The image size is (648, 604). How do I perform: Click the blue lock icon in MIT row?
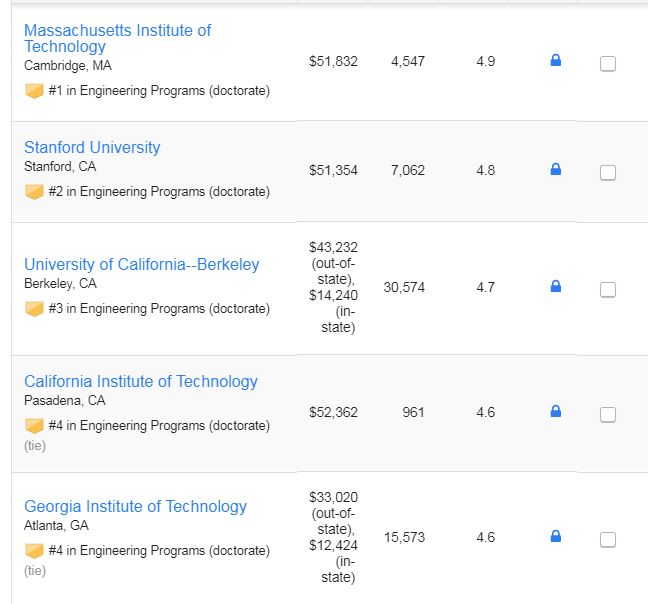pyautogui.click(x=556, y=60)
